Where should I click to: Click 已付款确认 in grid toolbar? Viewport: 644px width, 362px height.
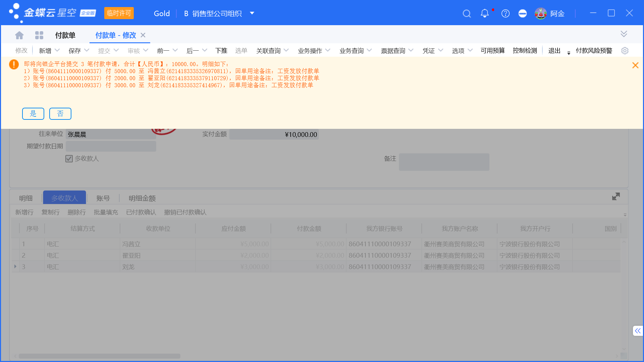coord(141,212)
